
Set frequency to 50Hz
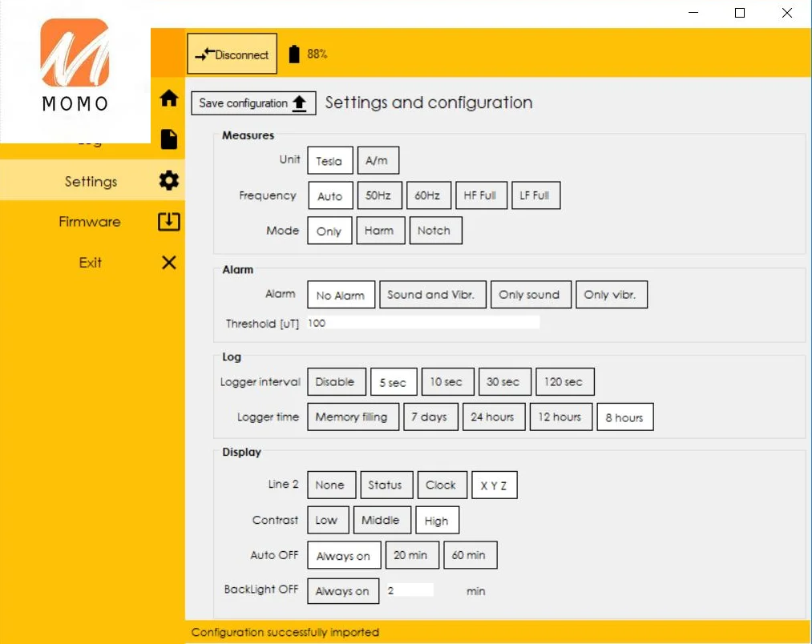pyautogui.click(x=378, y=195)
